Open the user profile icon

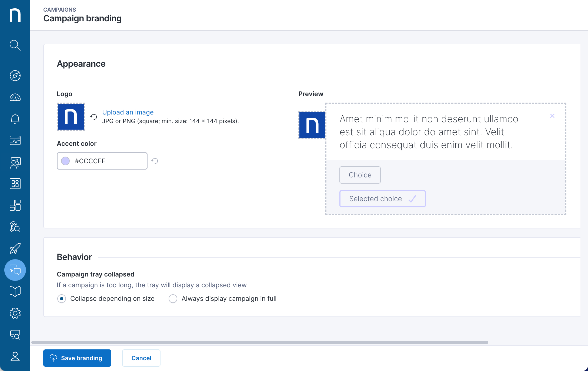15,356
